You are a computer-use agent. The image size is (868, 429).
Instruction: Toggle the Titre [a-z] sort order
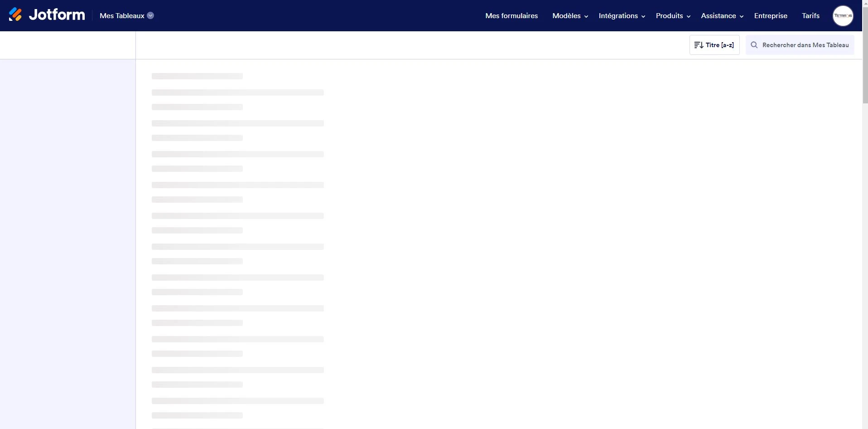714,45
